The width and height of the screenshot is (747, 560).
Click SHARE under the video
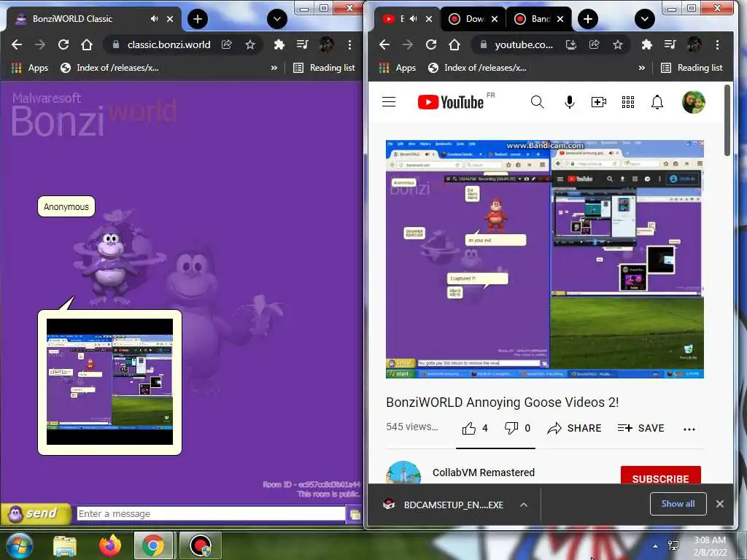pyautogui.click(x=574, y=428)
